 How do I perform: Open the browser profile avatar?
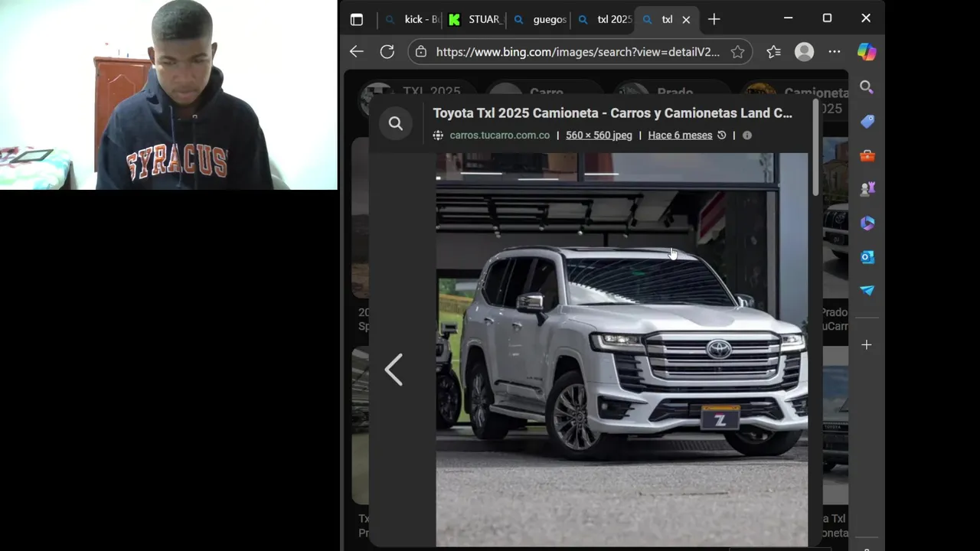pos(804,52)
